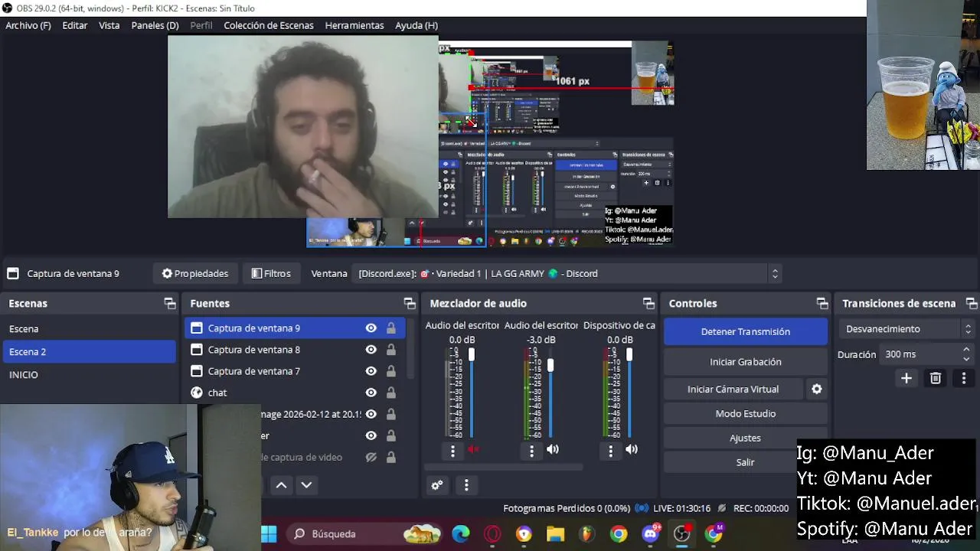
Task: Open Windows Start menu
Action: coord(269,534)
